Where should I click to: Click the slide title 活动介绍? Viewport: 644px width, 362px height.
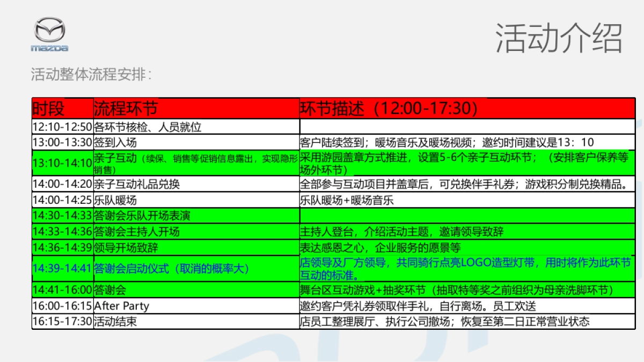[558, 38]
